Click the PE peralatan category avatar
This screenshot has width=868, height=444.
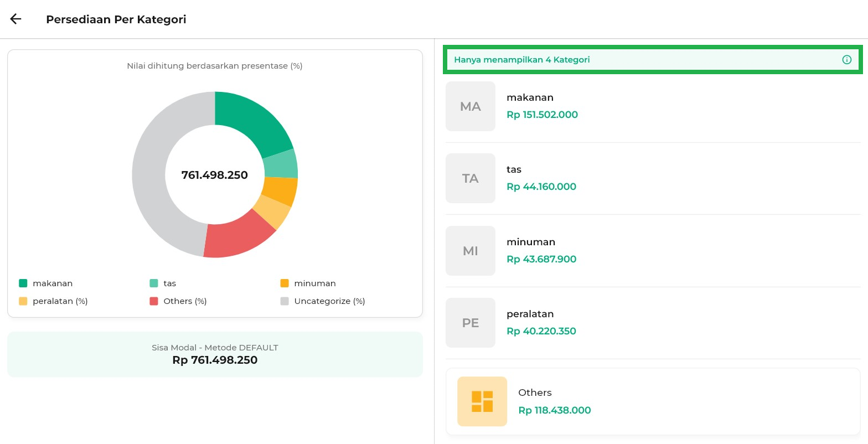click(x=470, y=323)
